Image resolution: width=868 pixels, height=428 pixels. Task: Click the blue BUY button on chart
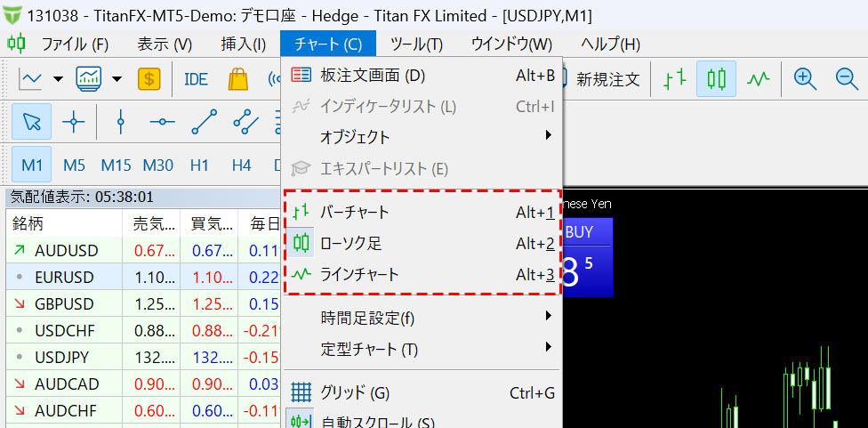[x=588, y=257]
